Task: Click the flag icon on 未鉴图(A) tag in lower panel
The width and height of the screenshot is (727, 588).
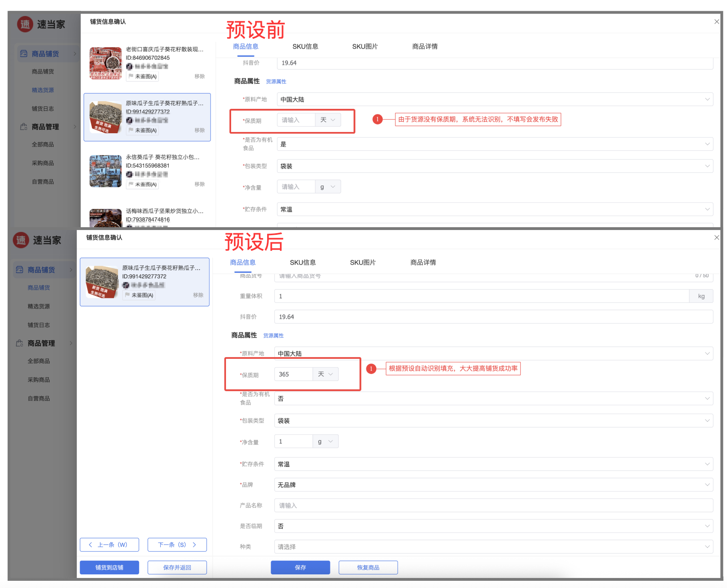Action: tap(128, 295)
